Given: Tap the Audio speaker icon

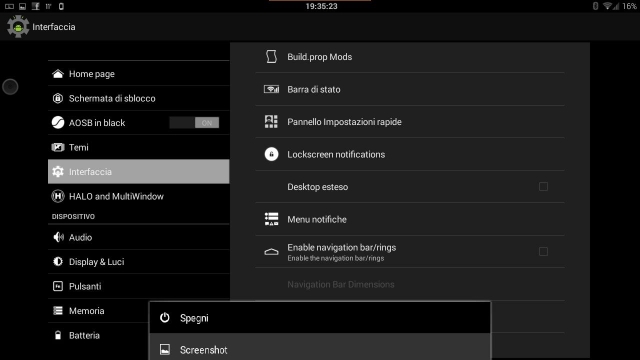Looking at the screenshot, I should pyautogui.click(x=58, y=237).
